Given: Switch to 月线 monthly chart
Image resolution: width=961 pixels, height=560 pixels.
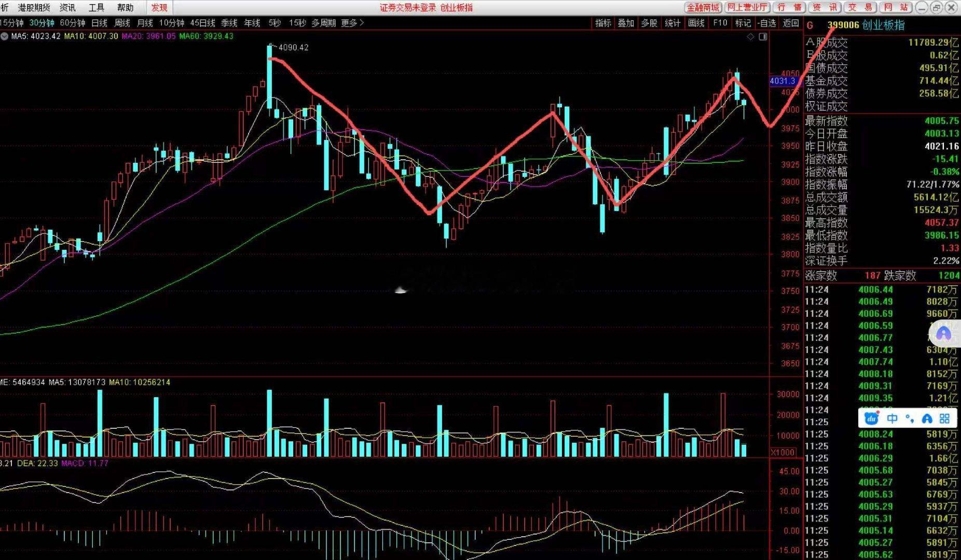Looking at the screenshot, I should (x=145, y=23).
